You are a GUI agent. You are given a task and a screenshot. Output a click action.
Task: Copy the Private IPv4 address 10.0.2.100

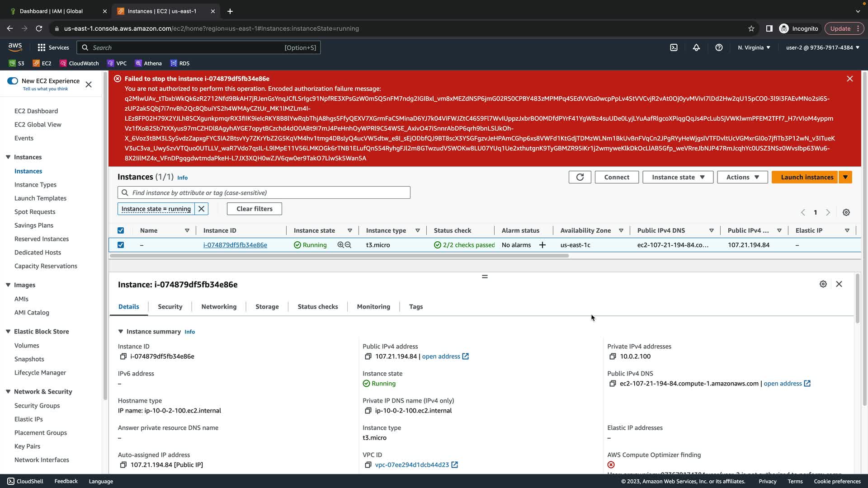click(x=613, y=357)
